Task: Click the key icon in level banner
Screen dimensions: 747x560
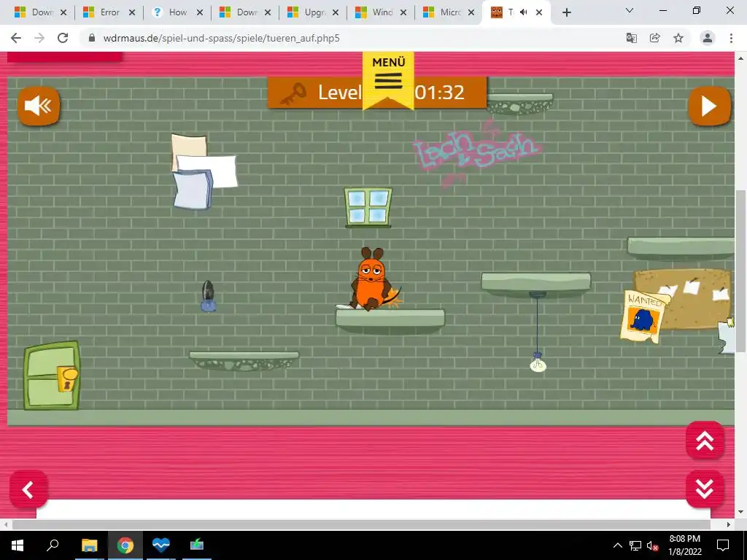Action: (293, 93)
